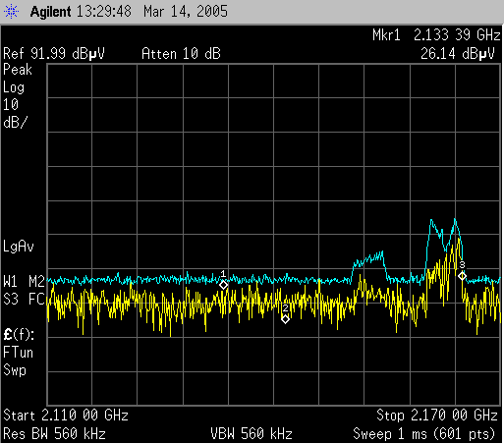
Task: Click the LgAv averaging label
Action: [19, 247]
